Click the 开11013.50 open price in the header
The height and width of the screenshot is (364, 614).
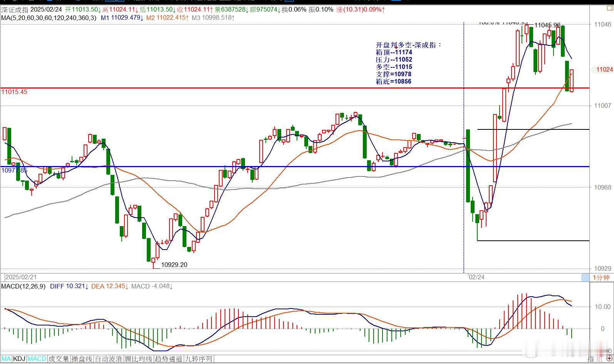(x=83, y=9)
